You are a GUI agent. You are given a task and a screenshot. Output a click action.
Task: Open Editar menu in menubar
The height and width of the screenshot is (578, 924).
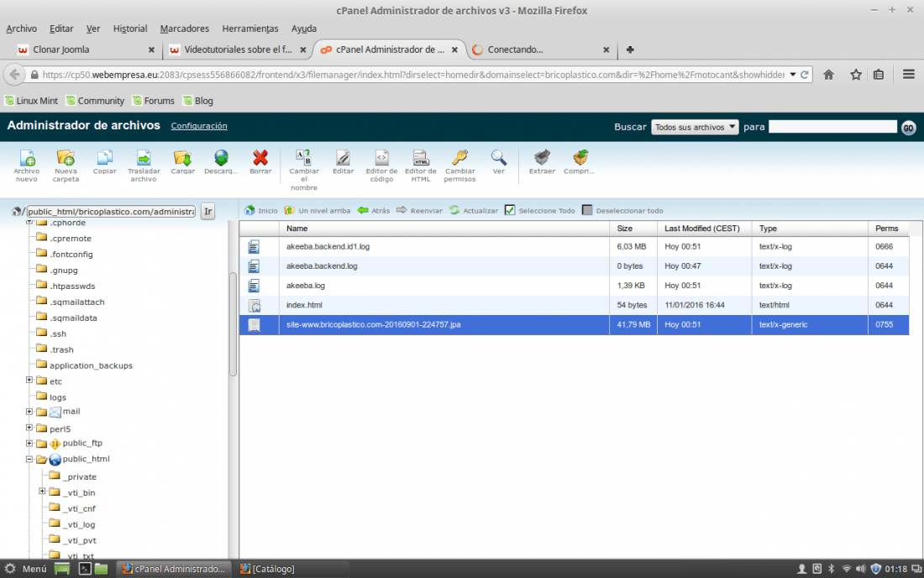pyautogui.click(x=61, y=29)
